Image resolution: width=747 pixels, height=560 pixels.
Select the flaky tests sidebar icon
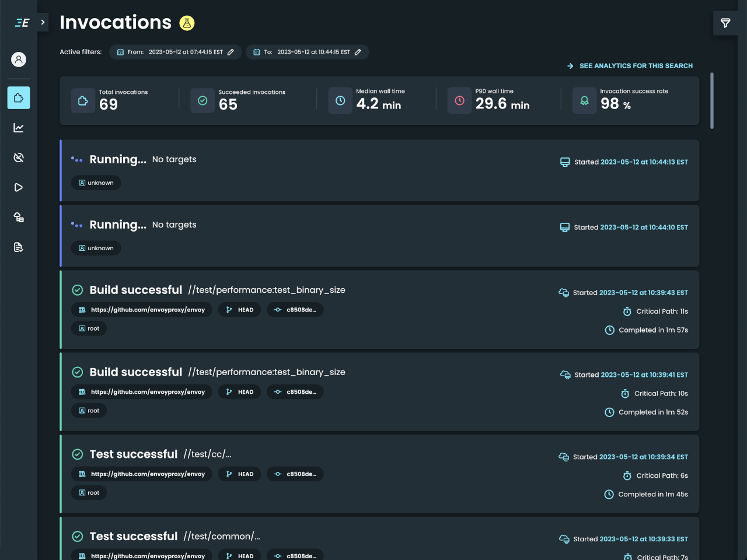tap(18, 157)
